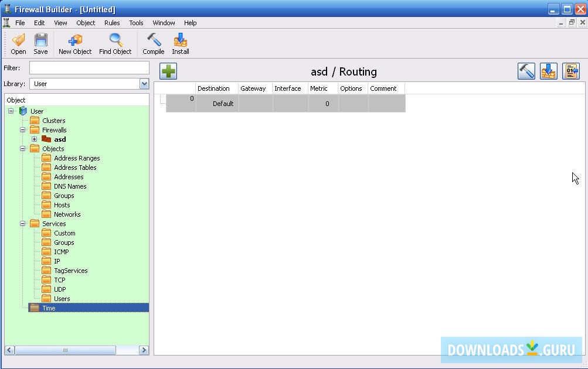588x369 pixels.
Task: Open the Window menu
Action: (164, 23)
